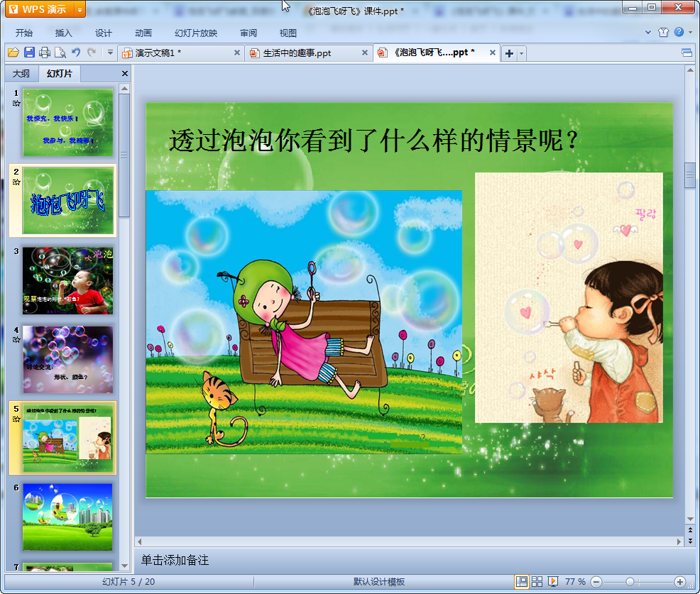The width and height of the screenshot is (700, 594).
Task: Select slide 4 thumbnail with purple bubbles
Action: point(68,359)
